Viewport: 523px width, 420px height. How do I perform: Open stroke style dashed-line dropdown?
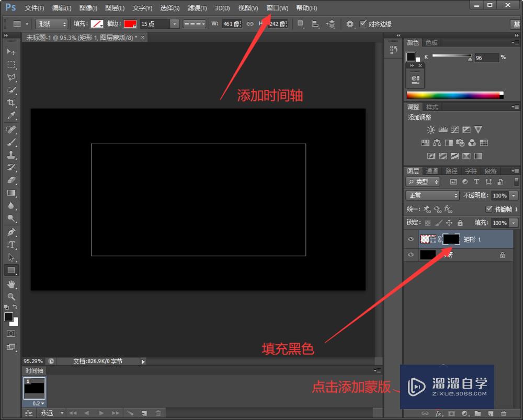point(195,24)
